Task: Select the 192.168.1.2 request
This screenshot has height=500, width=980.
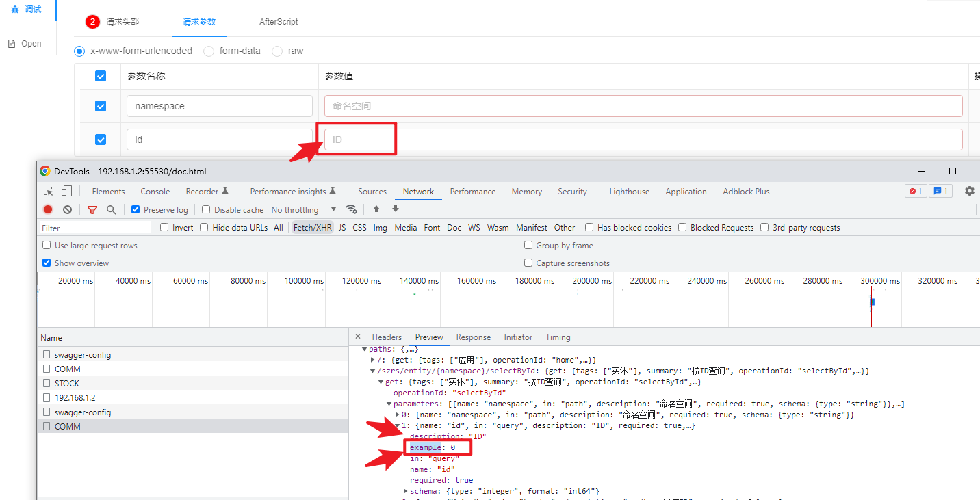Action: (192, 397)
